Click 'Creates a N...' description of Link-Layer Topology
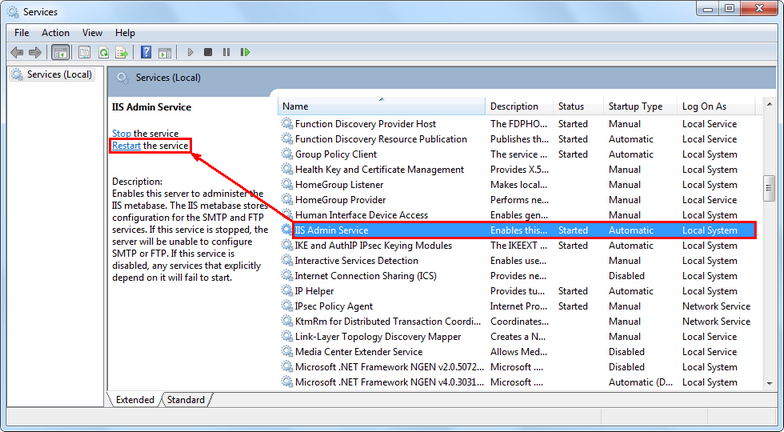The width and height of the screenshot is (784, 432). 518,336
